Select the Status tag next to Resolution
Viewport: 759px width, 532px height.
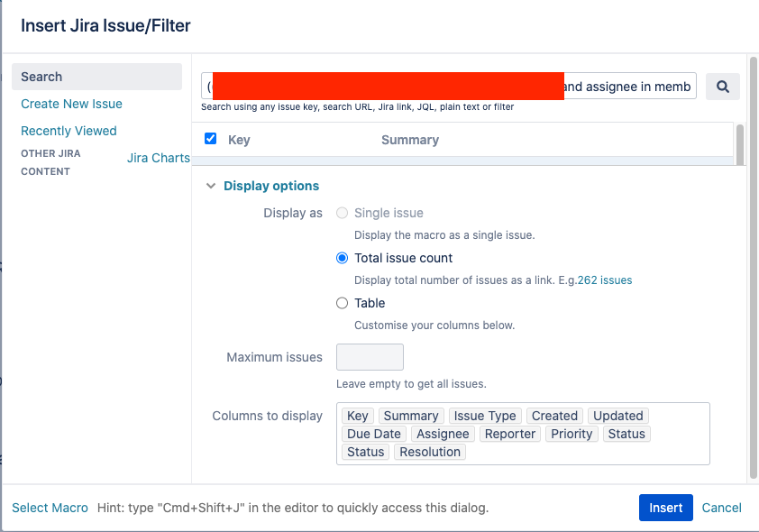tap(365, 452)
